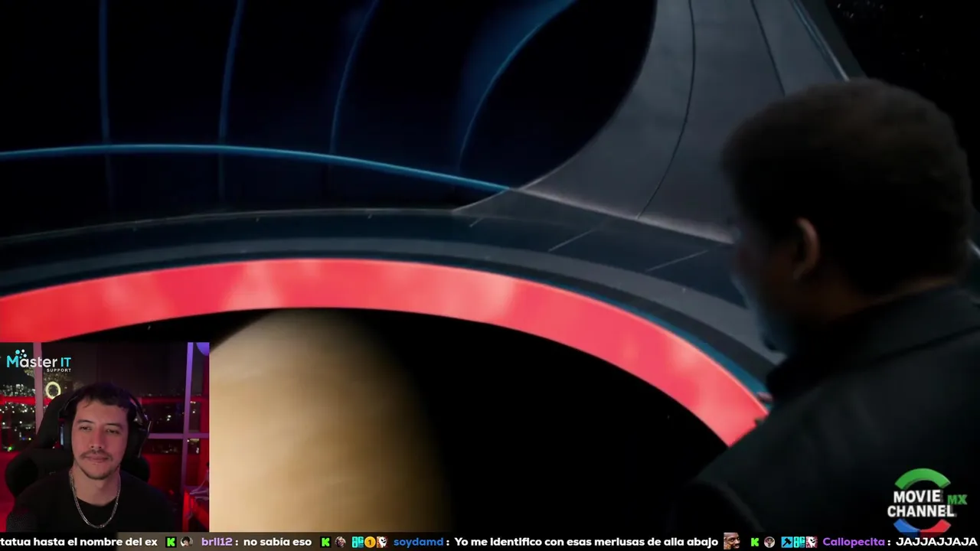This screenshot has width=980, height=551.
Task: Open chat user Callopecita's name
Action: (854, 542)
